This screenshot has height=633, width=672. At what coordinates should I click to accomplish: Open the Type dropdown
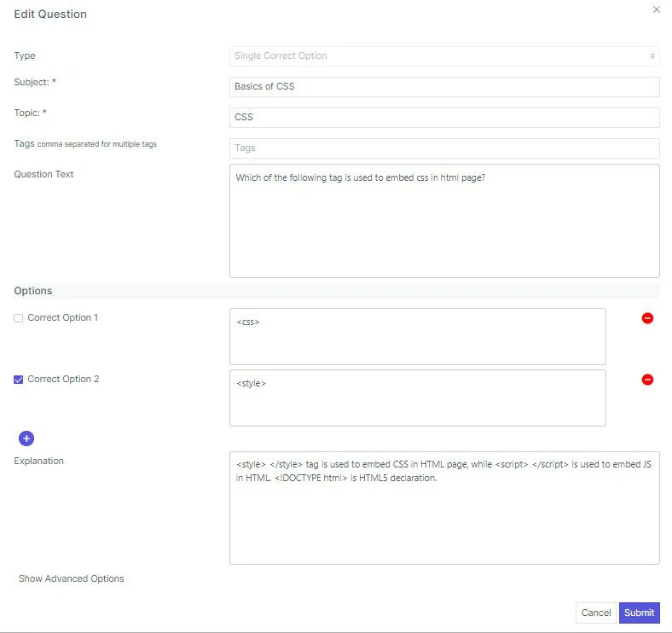[444, 56]
